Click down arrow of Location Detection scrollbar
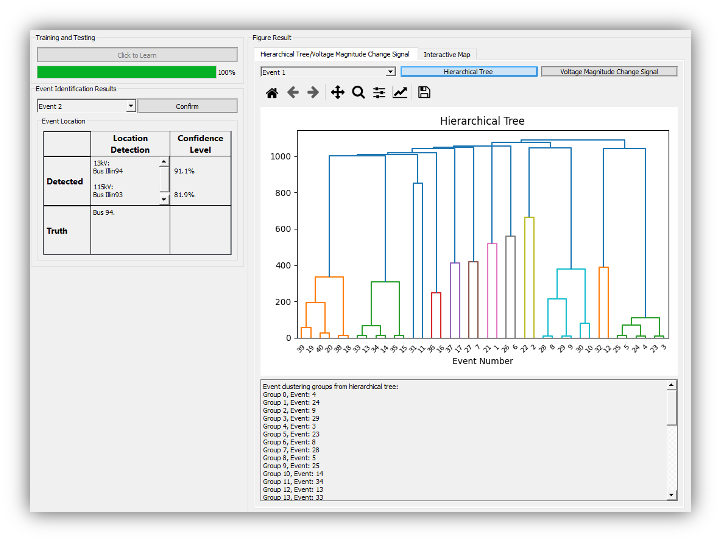Screen dimensions: 722x542 pos(164,199)
